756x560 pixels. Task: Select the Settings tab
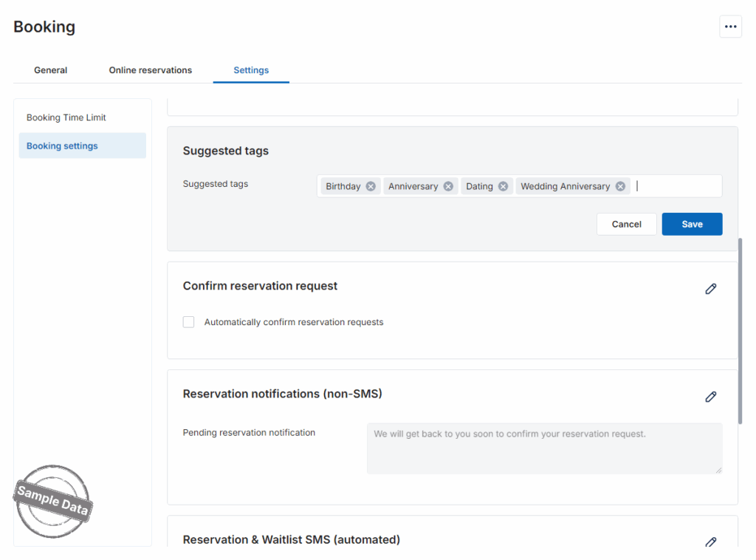click(251, 70)
